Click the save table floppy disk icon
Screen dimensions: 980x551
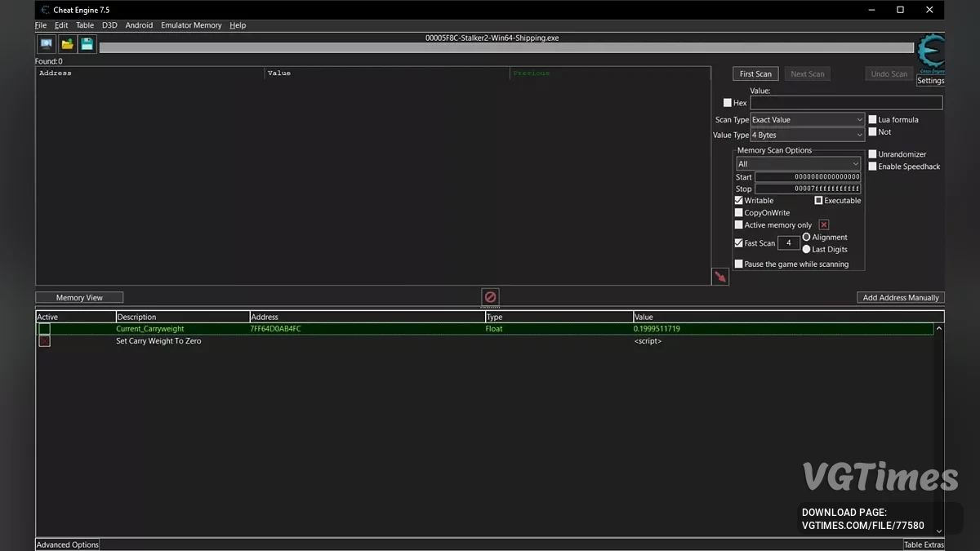[x=87, y=44]
